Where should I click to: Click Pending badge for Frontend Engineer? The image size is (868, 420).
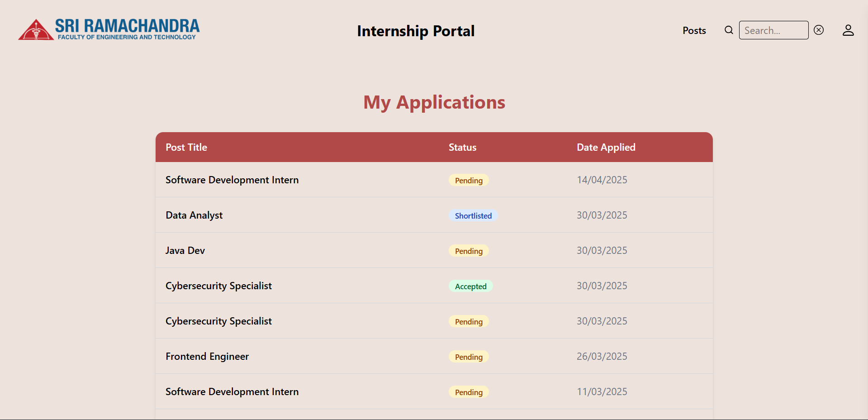(x=469, y=357)
